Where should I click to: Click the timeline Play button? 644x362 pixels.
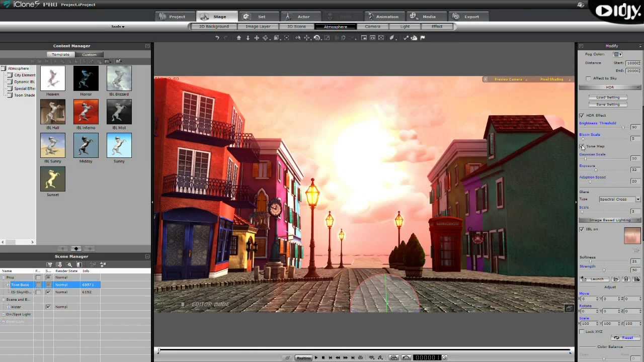316,357
